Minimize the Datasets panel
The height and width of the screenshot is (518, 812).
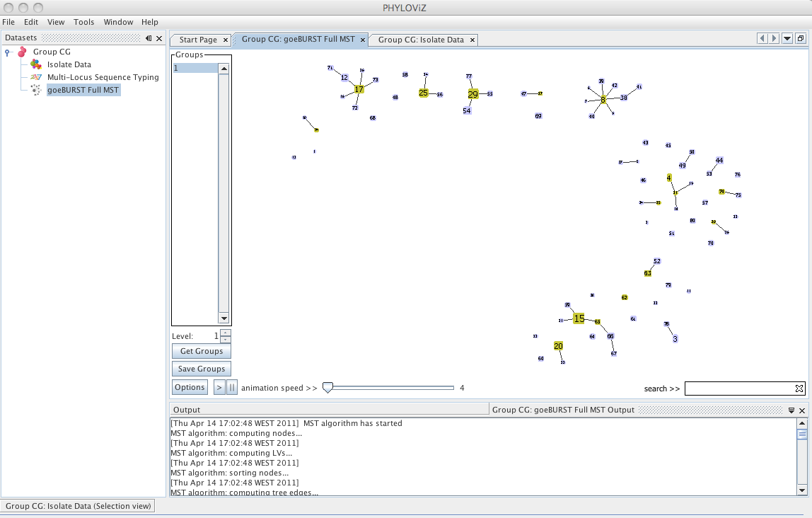click(x=149, y=38)
